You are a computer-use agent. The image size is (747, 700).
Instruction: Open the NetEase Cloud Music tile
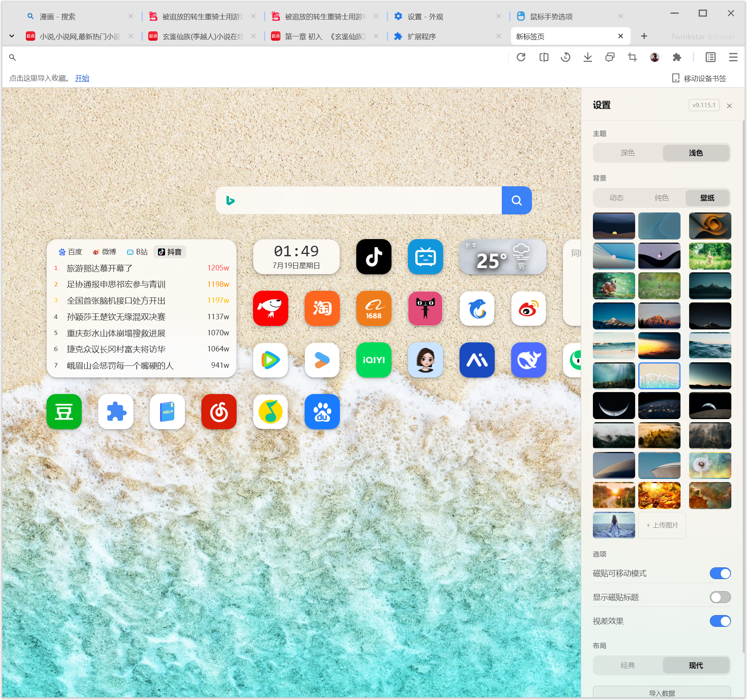point(219,412)
